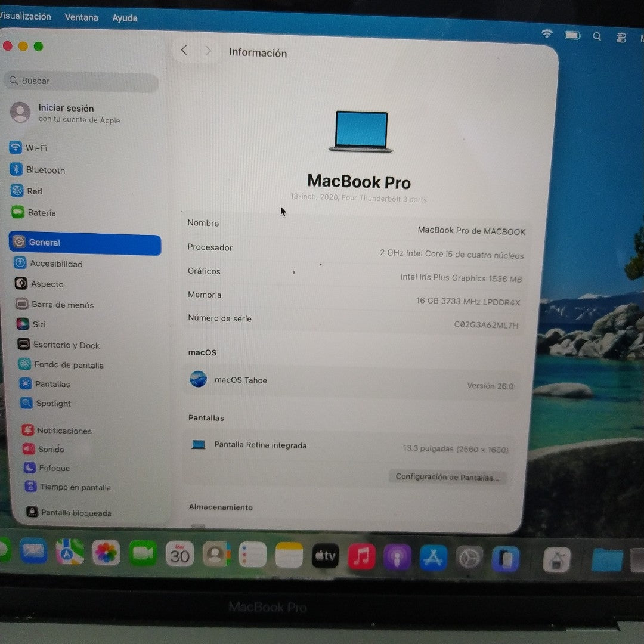Open Wi-Fi settings in sidebar
This screenshot has height=644, width=644.
[x=36, y=148]
